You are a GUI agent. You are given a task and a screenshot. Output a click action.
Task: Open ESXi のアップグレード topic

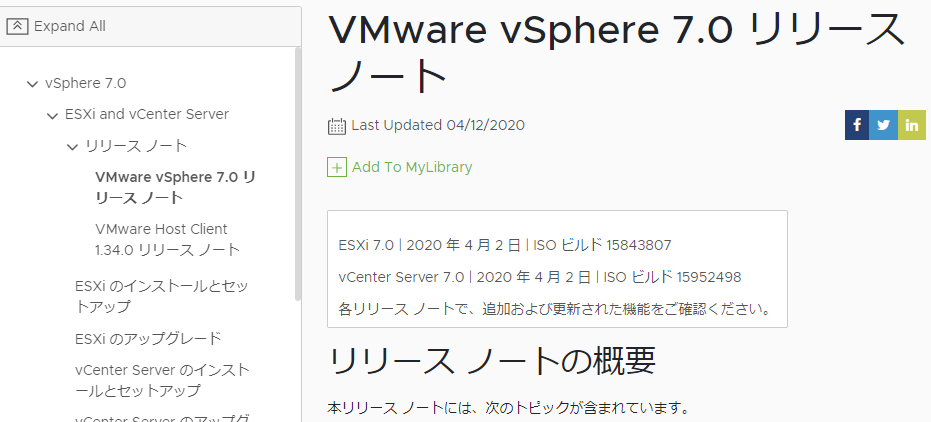(x=148, y=338)
